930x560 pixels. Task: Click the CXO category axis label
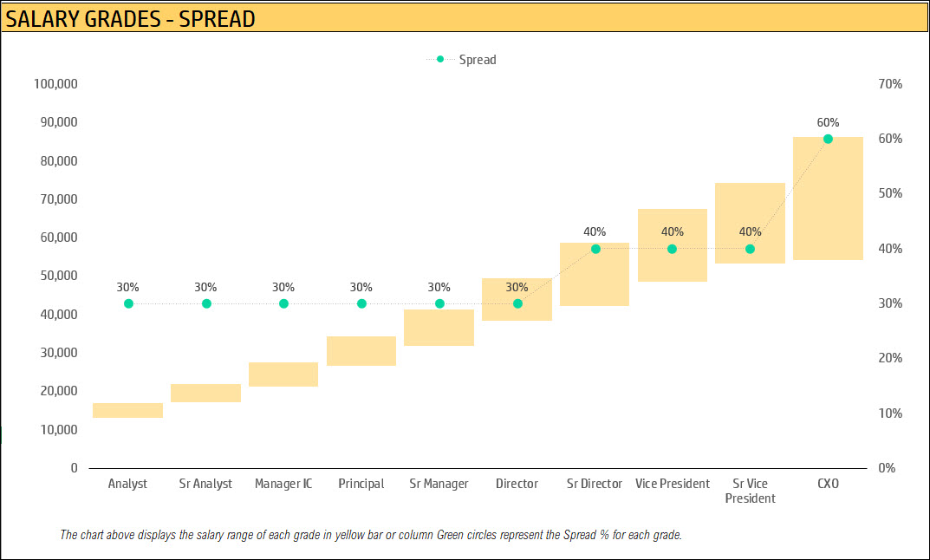(x=828, y=484)
